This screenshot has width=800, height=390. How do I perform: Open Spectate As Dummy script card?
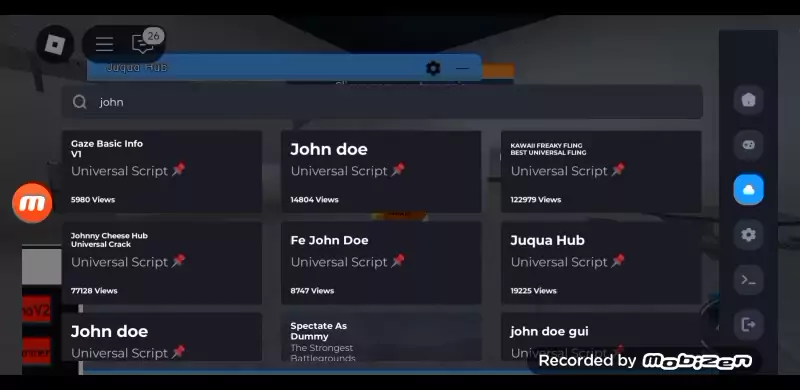381,337
